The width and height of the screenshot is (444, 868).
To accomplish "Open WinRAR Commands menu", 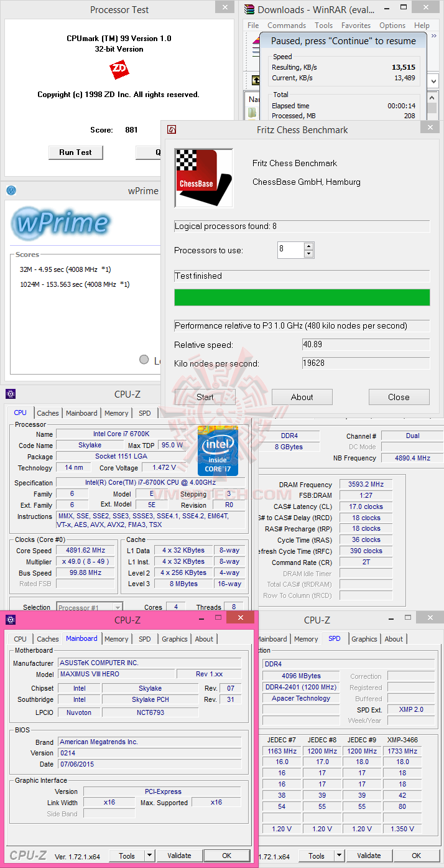I will pos(287,26).
